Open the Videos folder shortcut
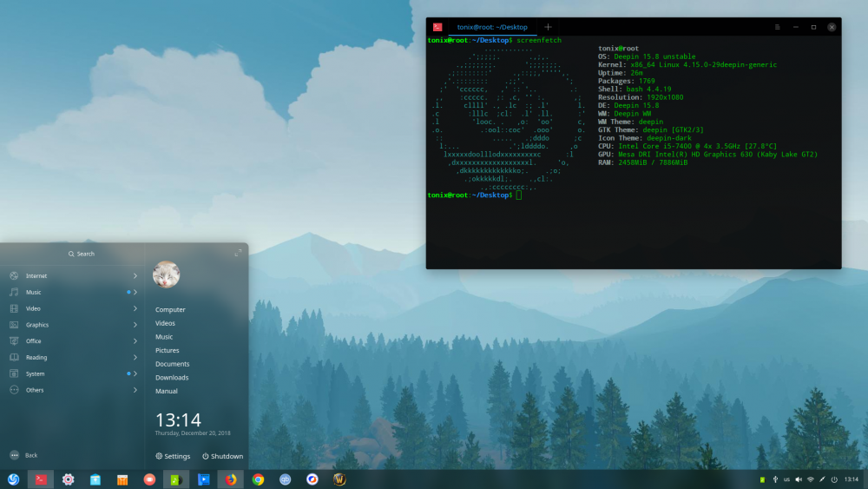This screenshot has width=868, height=489. point(165,323)
